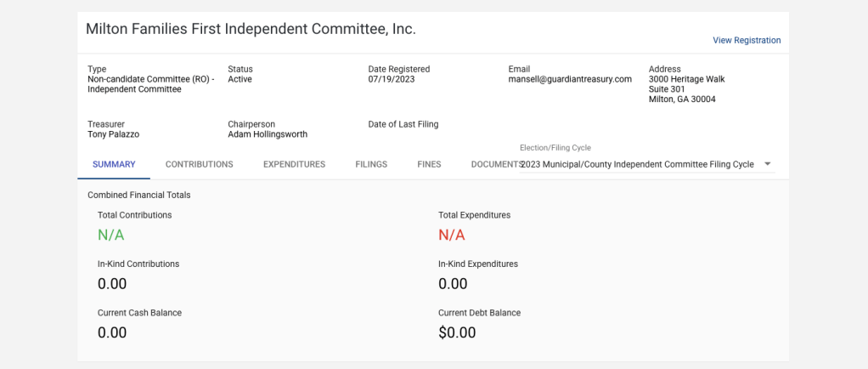Click the red Total Expenditures N/A value

click(452, 235)
